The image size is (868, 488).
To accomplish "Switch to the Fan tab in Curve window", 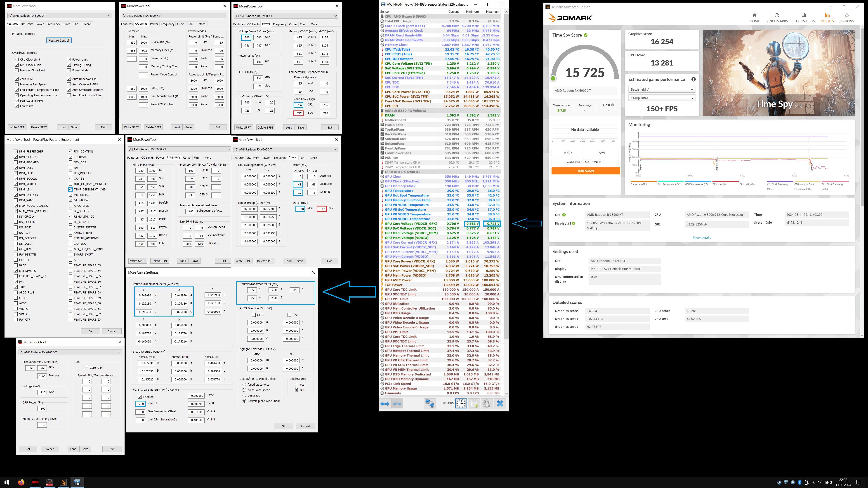I will pyautogui.click(x=302, y=158).
